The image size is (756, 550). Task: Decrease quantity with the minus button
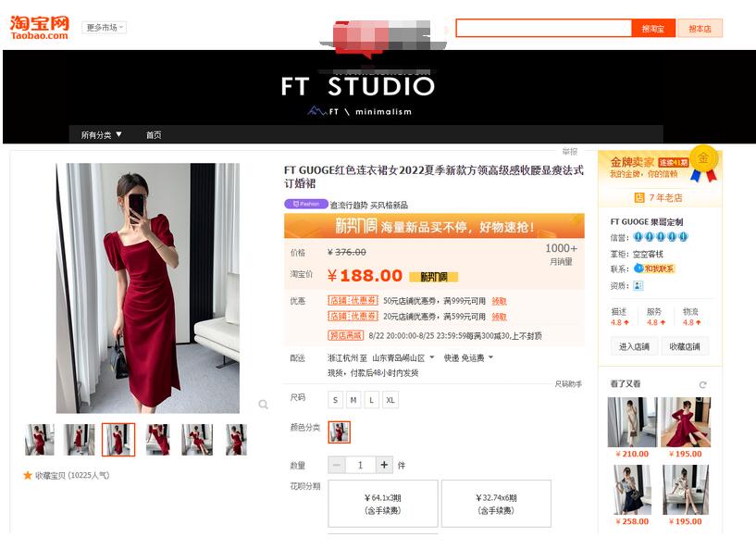click(x=337, y=465)
